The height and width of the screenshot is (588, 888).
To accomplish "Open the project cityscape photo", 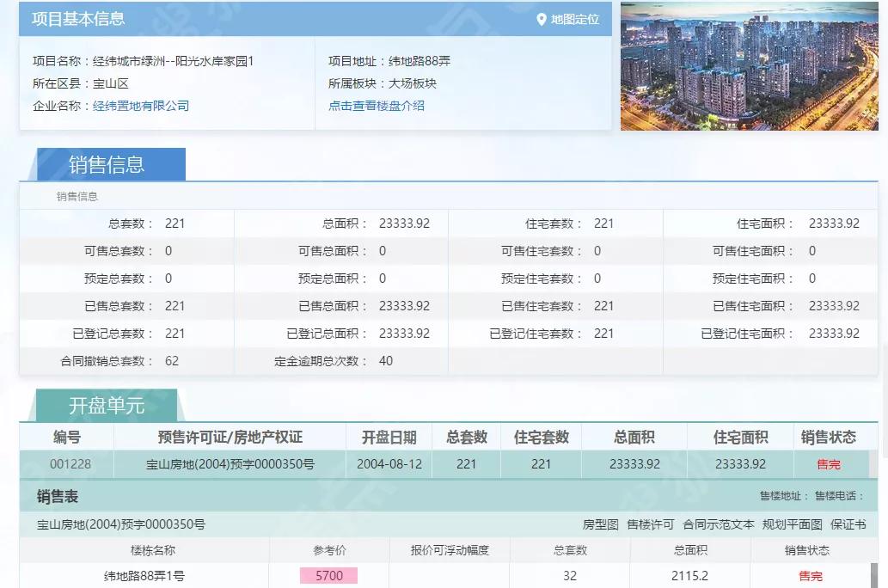I will point(750,66).
